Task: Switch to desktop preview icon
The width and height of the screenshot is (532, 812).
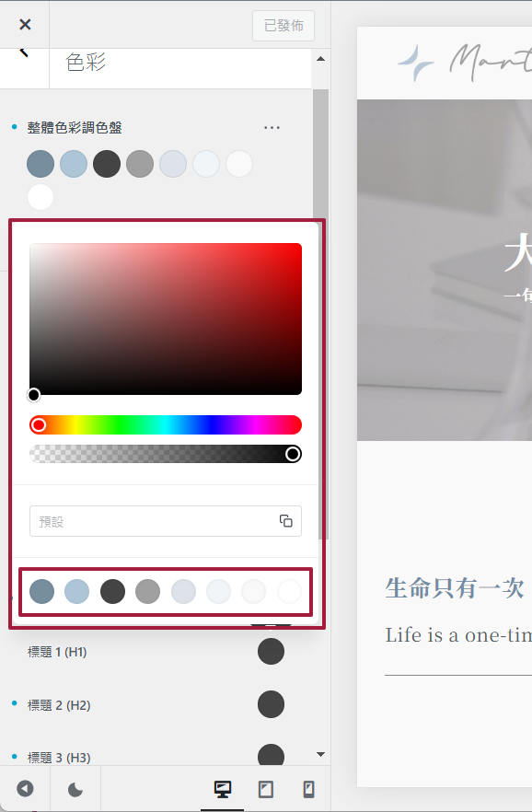Action: [223, 789]
